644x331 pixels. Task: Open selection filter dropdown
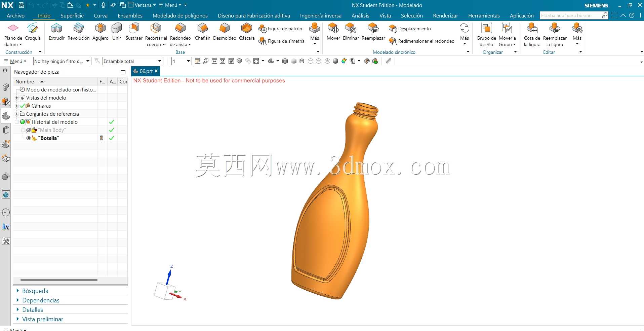tap(62, 61)
